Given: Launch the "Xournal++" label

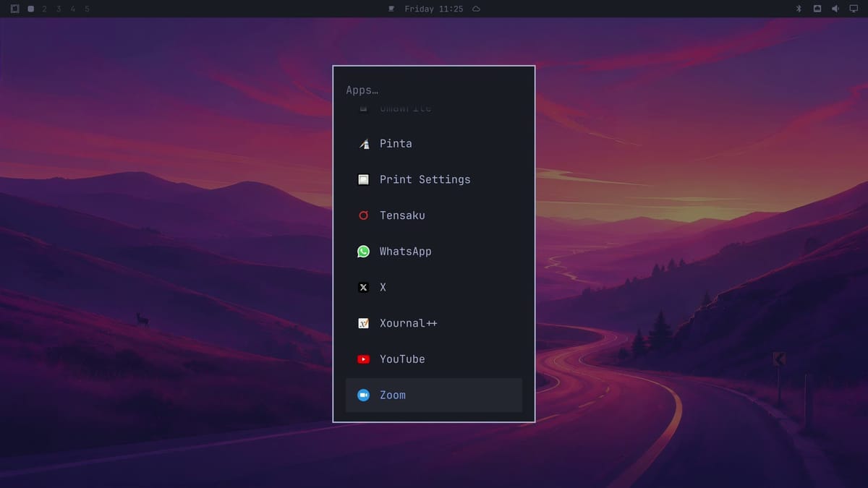Looking at the screenshot, I should click(409, 323).
